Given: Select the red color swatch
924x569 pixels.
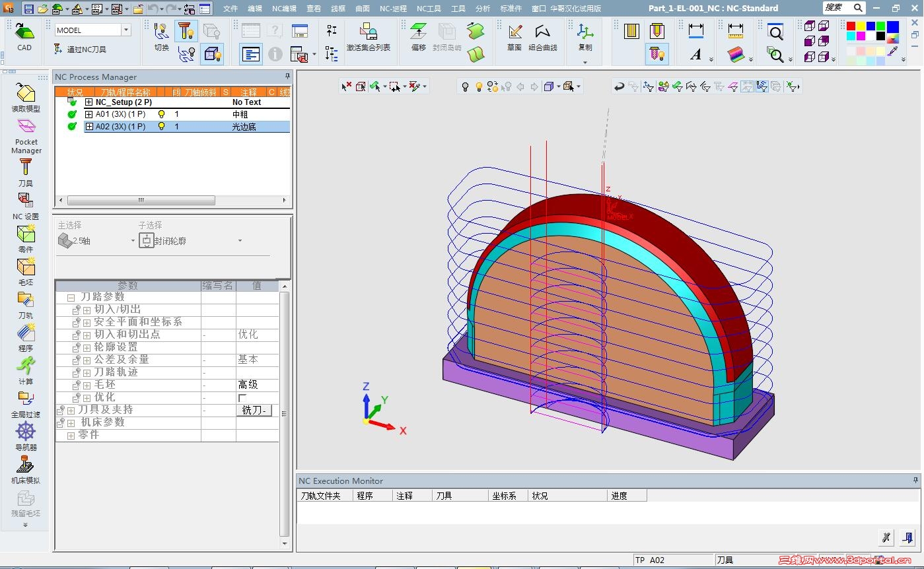Looking at the screenshot, I should tap(851, 26).
